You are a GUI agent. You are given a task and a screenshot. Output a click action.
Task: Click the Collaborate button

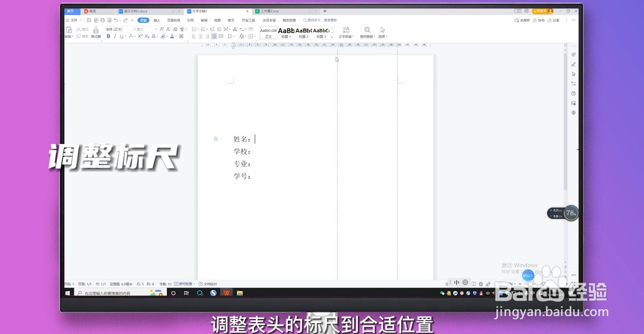click(539, 20)
